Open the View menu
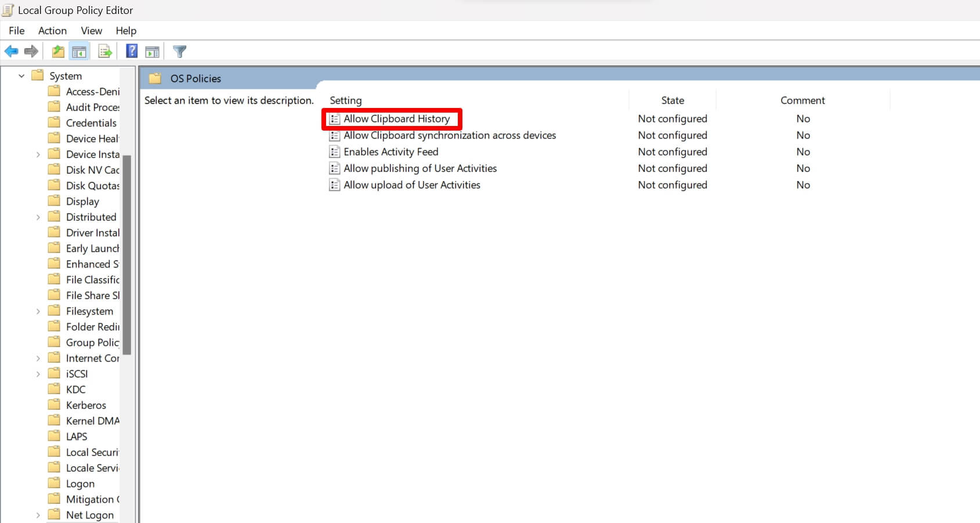This screenshot has height=523, width=980. pos(91,31)
